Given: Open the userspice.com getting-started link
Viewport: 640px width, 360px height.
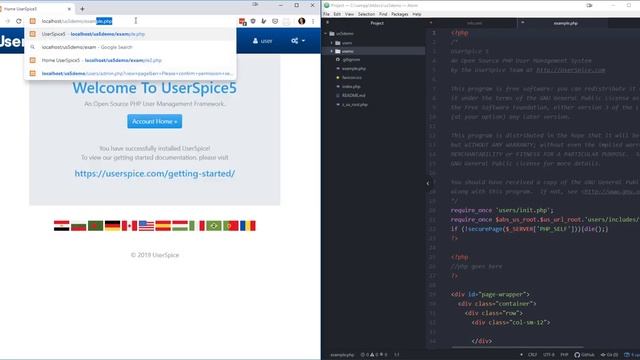Looking at the screenshot, I should 155,173.
